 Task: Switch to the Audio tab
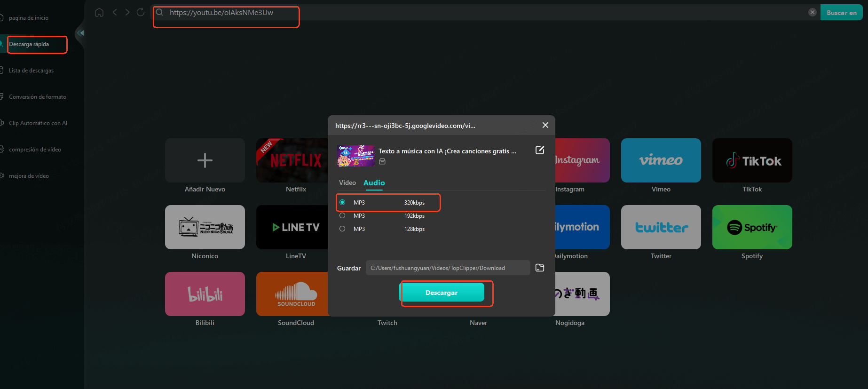coord(374,183)
